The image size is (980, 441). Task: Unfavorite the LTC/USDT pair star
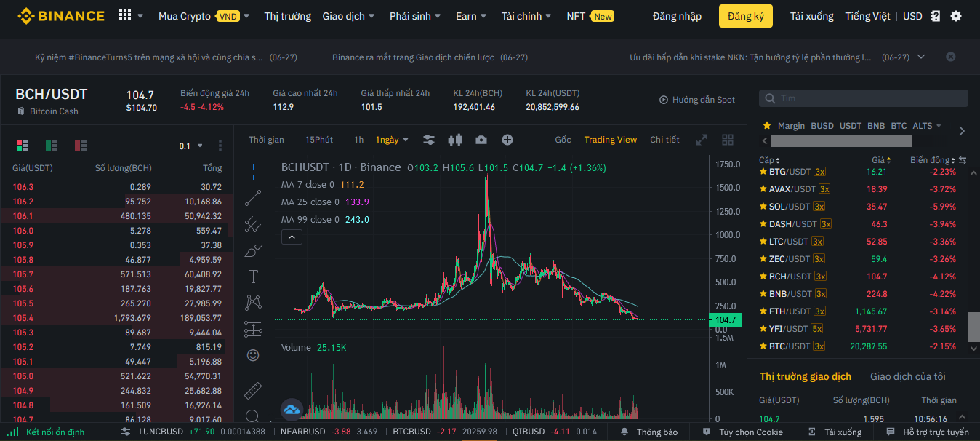tap(763, 242)
